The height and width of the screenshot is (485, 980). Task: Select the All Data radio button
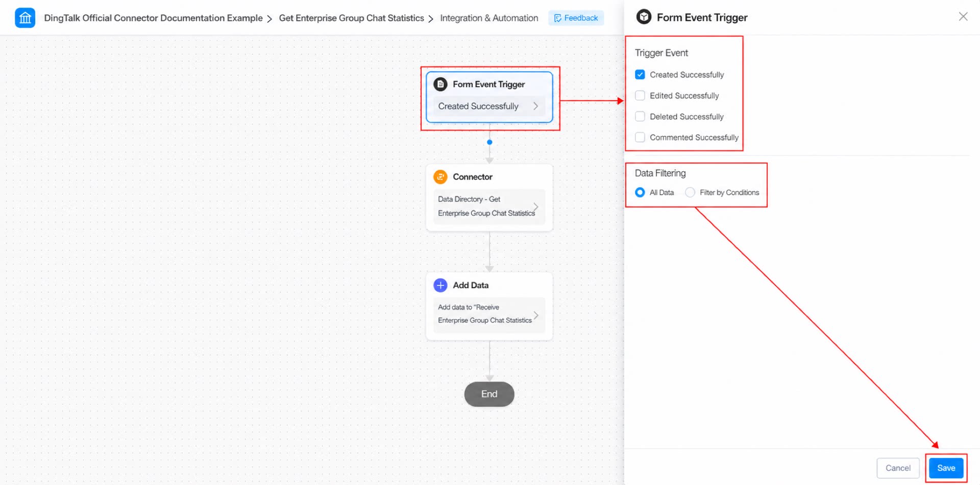click(640, 192)
